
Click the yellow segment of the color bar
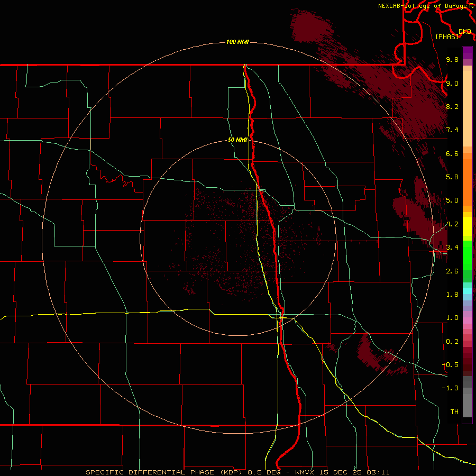(467, 226)
